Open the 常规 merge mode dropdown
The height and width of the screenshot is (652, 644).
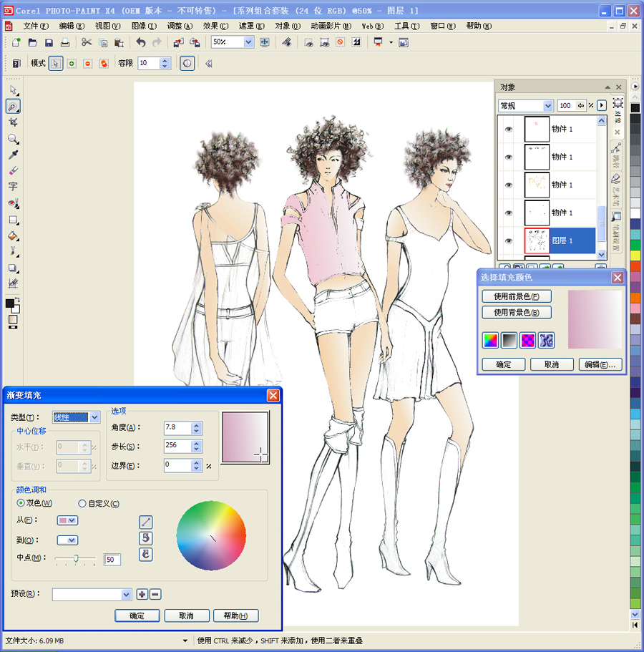pyautogui.click(x=547, y=106)
